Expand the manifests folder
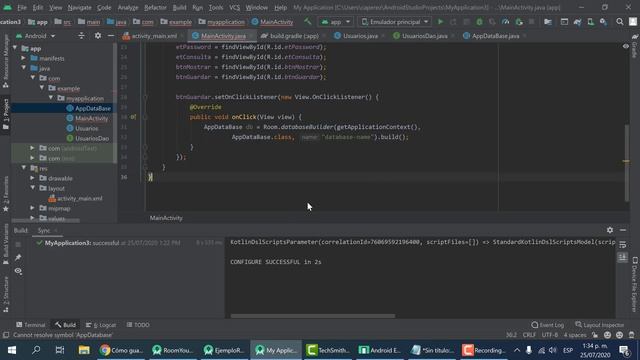Viewport: 640px width, 360px height. 24,58
